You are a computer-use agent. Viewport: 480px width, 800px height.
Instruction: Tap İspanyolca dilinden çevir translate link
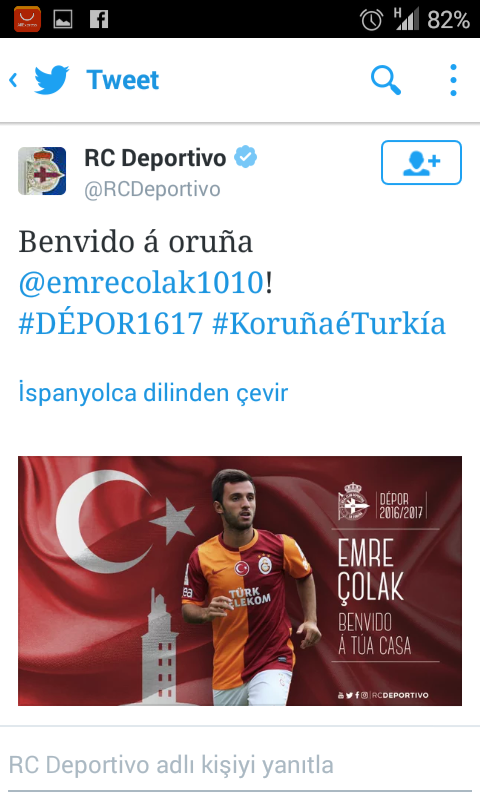point(154,393)
